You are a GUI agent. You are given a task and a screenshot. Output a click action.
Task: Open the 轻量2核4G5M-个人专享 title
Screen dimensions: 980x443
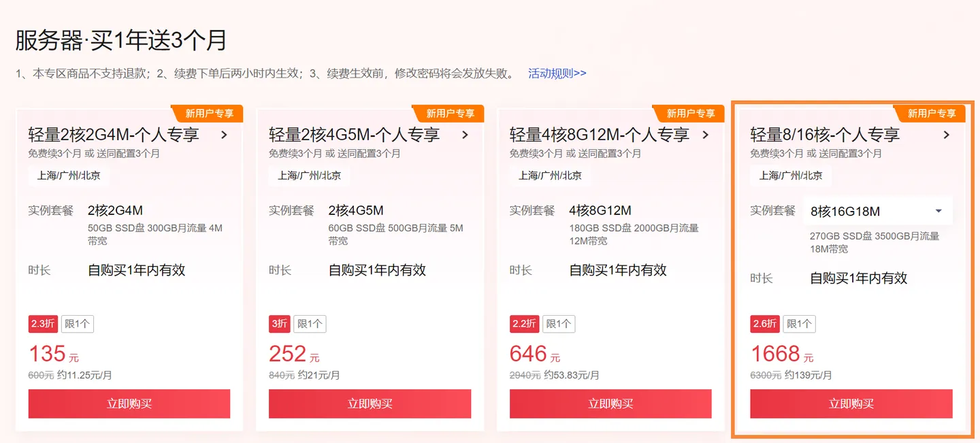tap(355, 135)
